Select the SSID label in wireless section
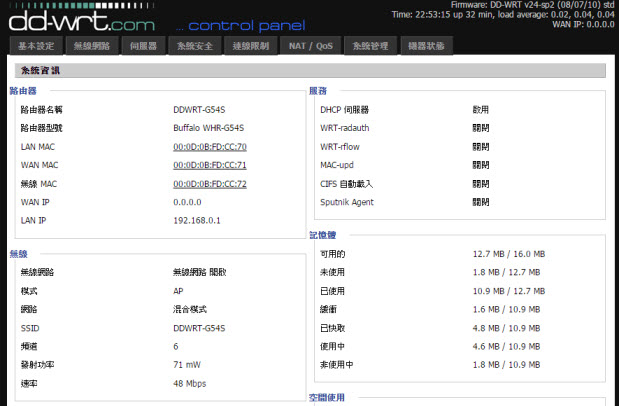Image resolution: width=619 pixels, height=406 pixels. [30, 328]
